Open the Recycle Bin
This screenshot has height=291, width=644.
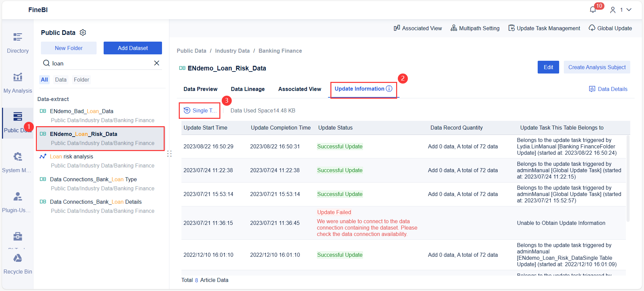point(18,264)
